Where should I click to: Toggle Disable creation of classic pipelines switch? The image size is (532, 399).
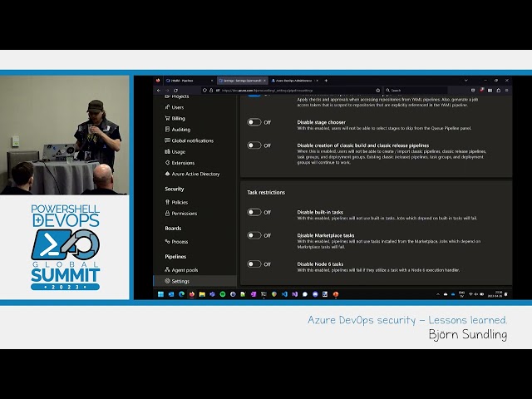(254, 145)
